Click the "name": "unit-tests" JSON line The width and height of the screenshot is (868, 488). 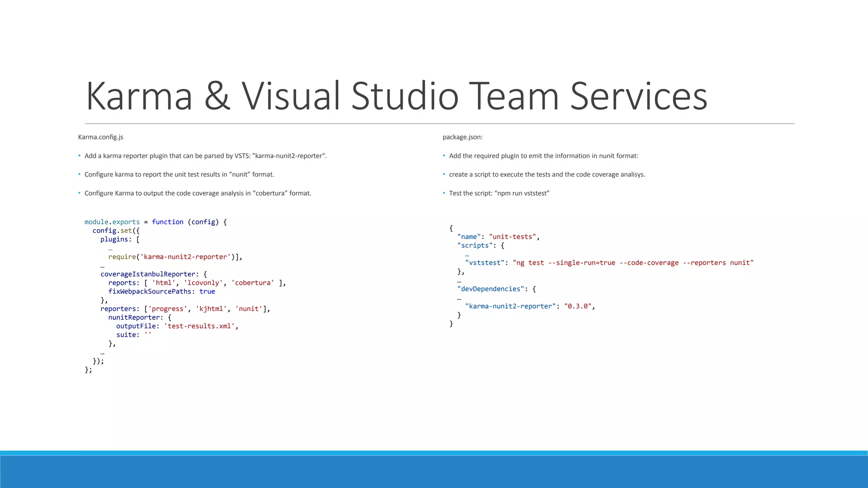(498, 237)
